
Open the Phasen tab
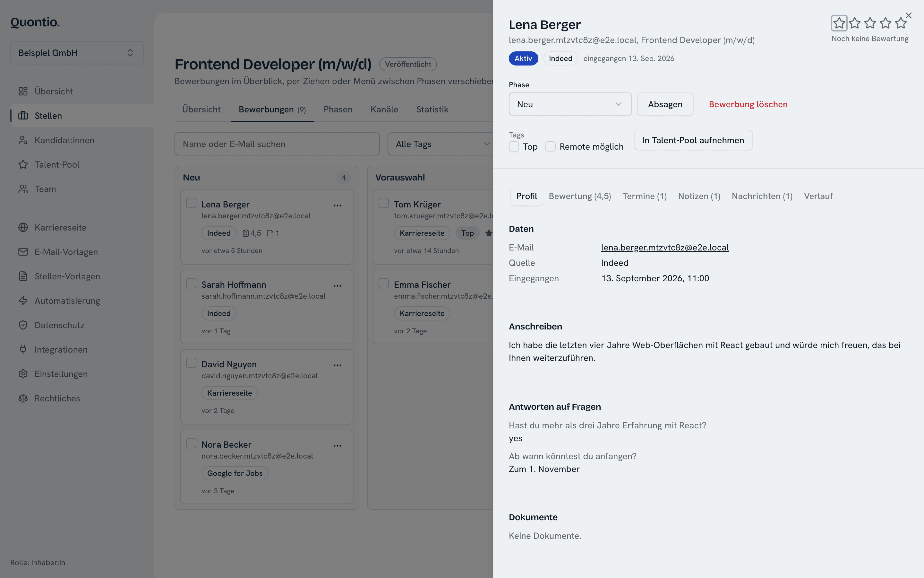coord(338,109)
